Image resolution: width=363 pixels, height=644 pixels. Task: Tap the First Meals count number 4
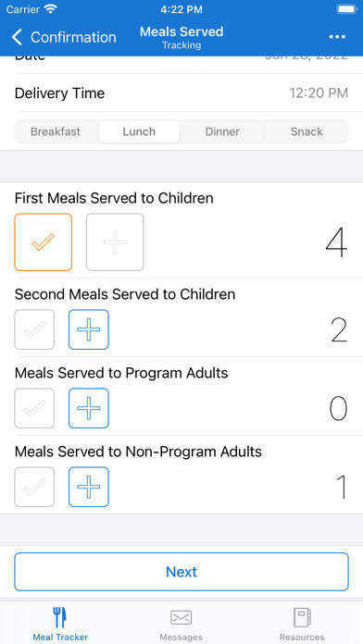point(336,243)
